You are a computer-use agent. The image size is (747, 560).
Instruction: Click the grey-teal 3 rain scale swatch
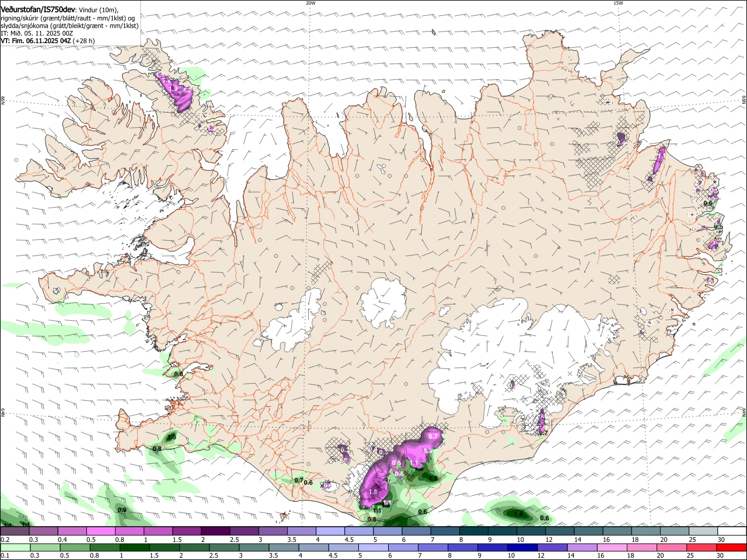pyautogui.click(x=254, y=548)
